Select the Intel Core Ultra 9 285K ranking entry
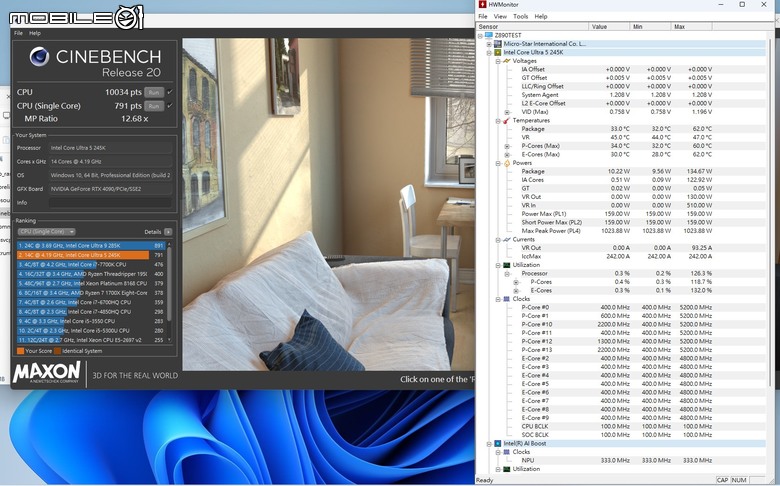This screenshot has height=486, width=780. (x=91, y=246)
